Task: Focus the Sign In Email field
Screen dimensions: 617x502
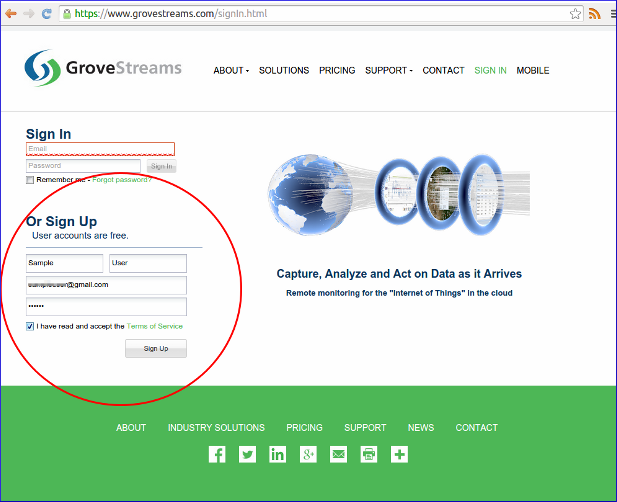Action: click(100, 149)
